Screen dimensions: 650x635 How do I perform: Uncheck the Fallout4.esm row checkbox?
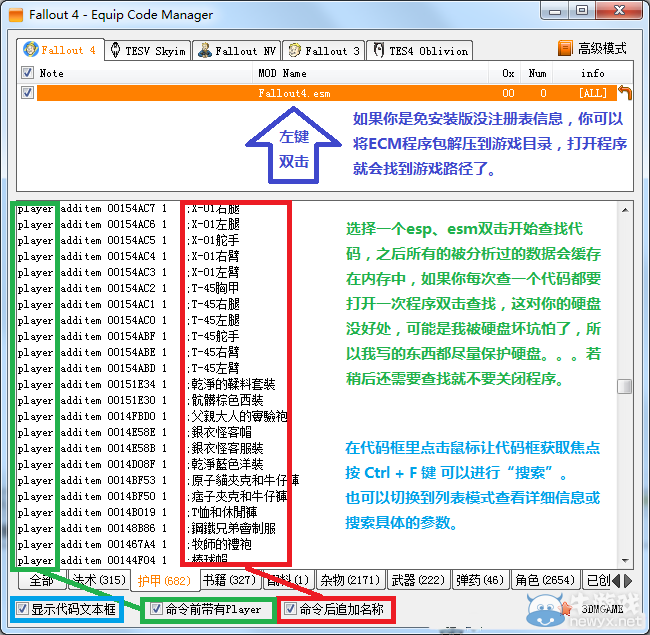pos(27,92)
